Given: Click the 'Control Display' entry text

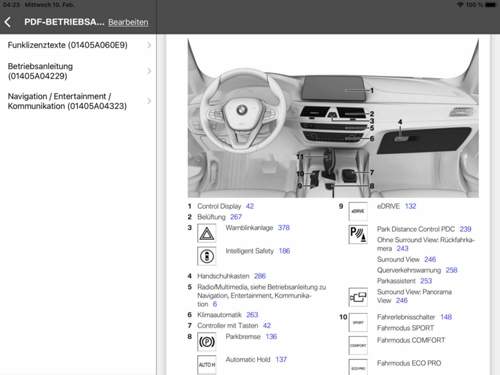Looking at the screenshot, I should pyautogui.click(x=219, y=206).
